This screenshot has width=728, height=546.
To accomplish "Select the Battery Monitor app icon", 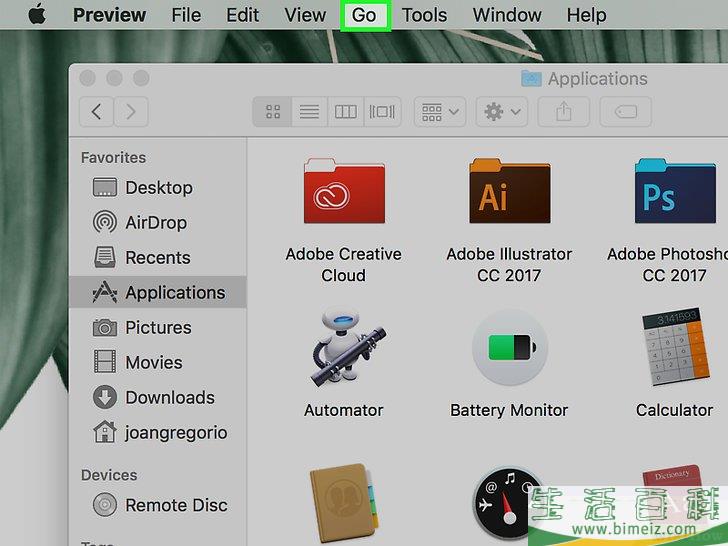I will (510, 347).
